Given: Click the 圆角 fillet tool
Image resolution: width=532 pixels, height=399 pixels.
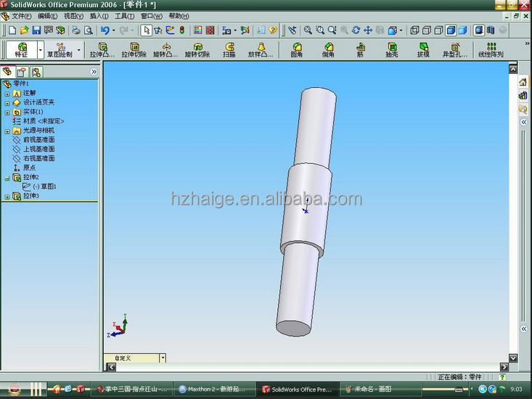Looking at the screenshot, I should pos(297,49).
